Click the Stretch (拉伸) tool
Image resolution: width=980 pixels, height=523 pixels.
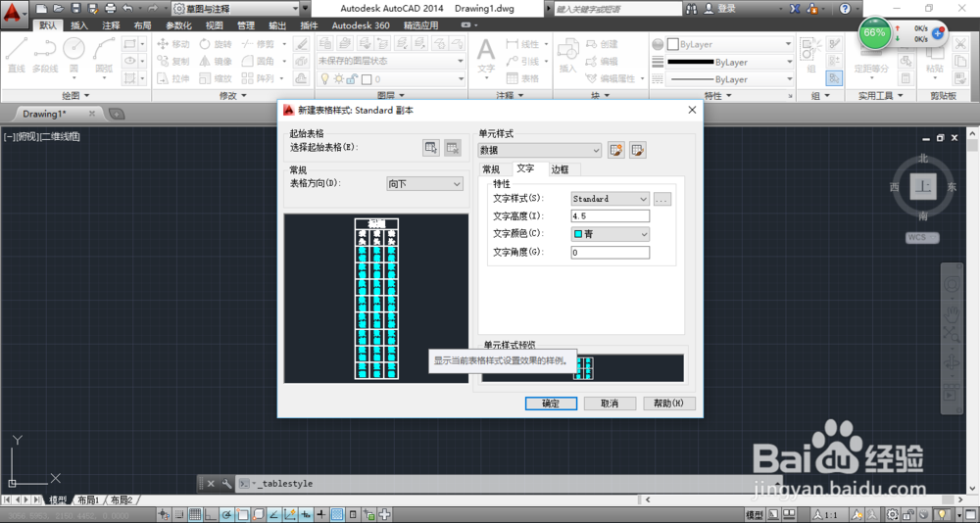coord(173,78)
